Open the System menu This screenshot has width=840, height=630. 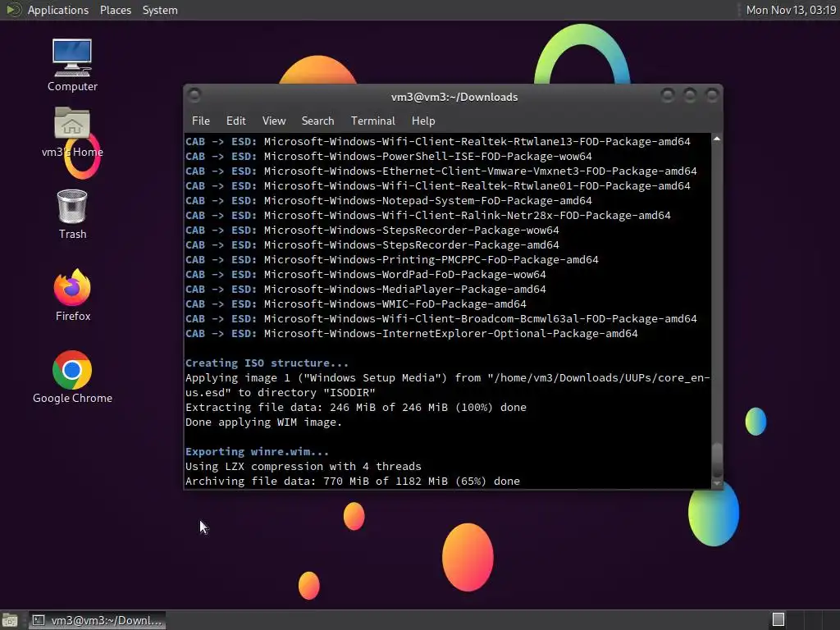pyautogui.click(x=160, y=10)
